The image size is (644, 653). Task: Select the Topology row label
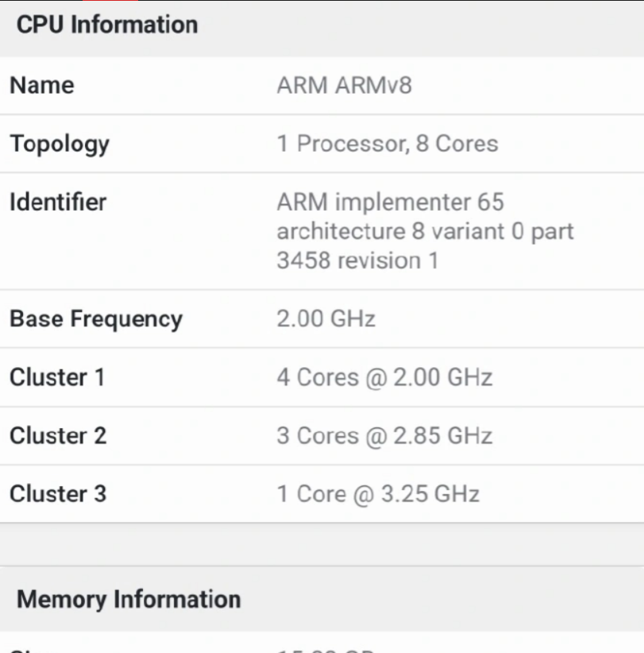[x=60, y=144]
